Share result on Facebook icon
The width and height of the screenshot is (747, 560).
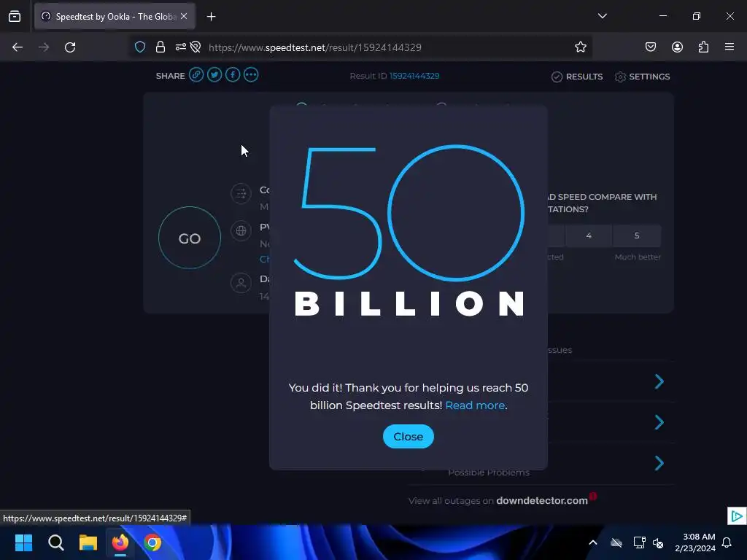[x=233, y=75]
